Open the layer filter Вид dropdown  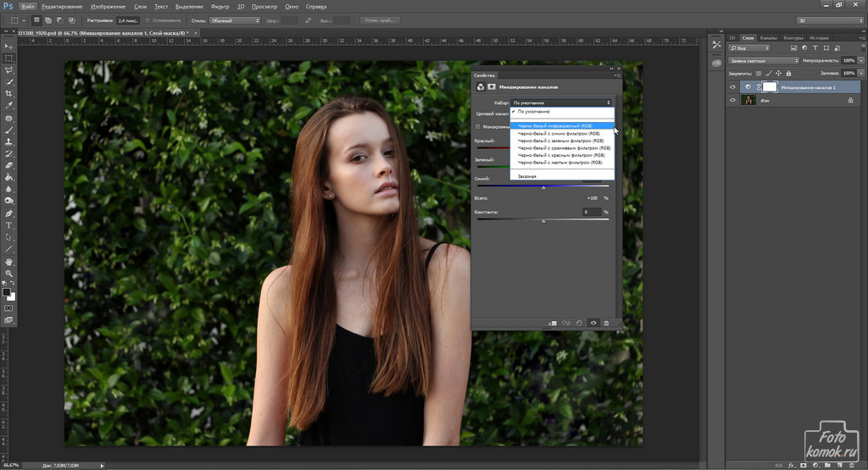pyautogui.click(x=749, y=48)
